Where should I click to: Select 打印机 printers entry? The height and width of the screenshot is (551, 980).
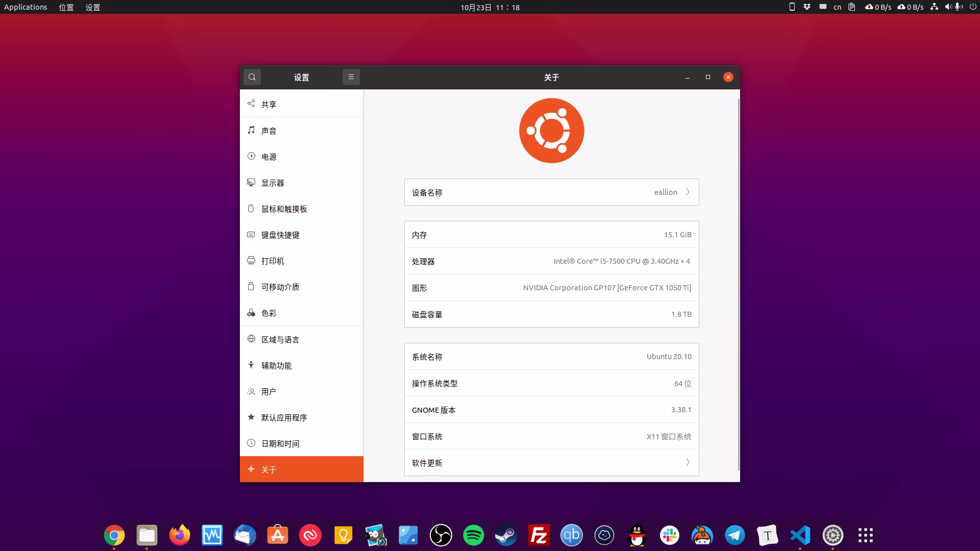(x=302, y=261)
